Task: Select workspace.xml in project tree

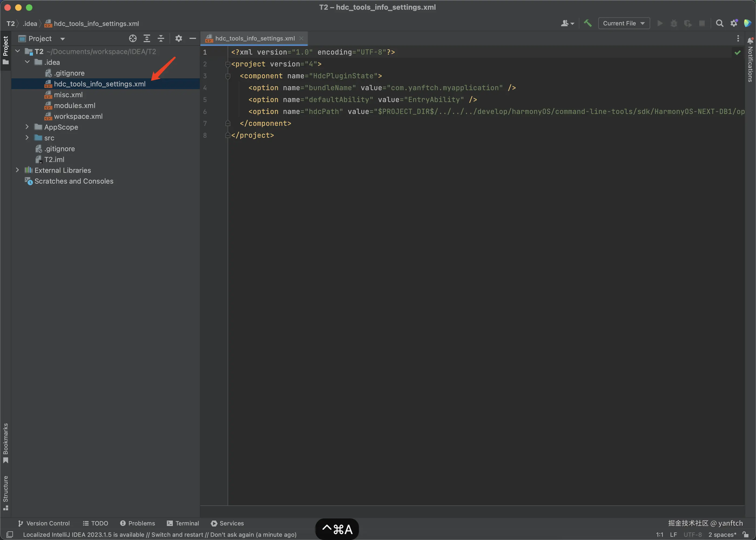Action: coord(78,116)
